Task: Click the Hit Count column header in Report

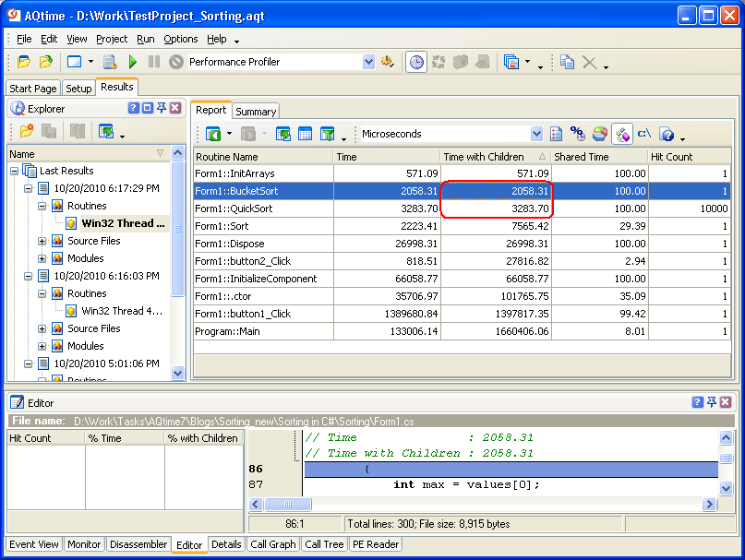Action: (x=689, y=157)
